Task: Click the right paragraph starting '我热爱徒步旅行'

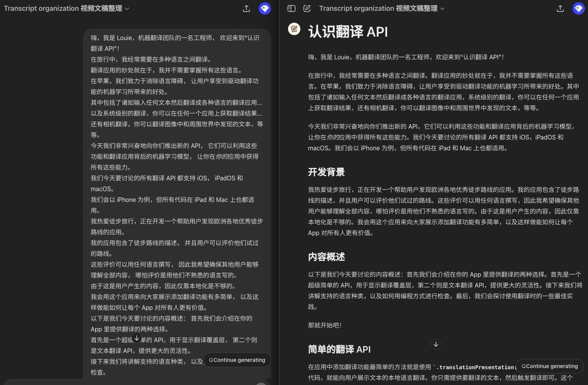Action: [444, 211]
